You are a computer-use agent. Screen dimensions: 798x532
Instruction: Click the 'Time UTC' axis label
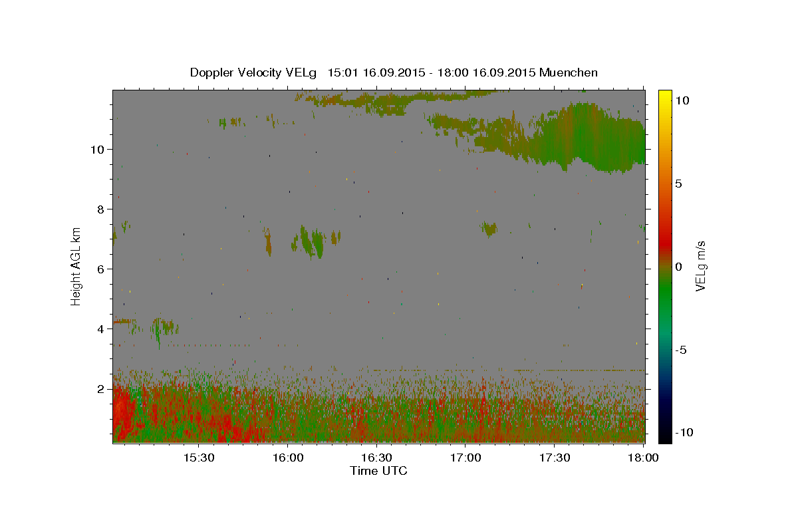[x=378, y=471]
